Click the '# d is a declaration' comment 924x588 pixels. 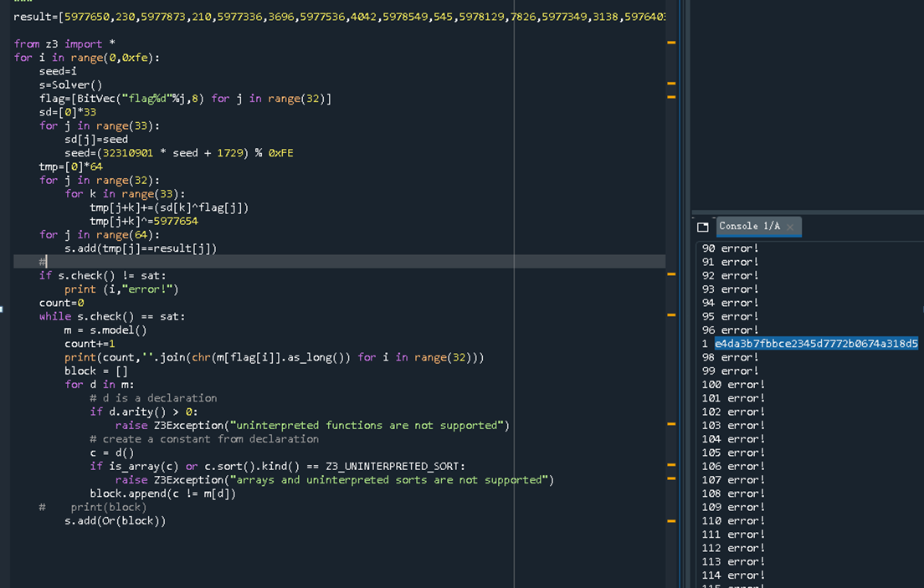(x=153, y=398)
